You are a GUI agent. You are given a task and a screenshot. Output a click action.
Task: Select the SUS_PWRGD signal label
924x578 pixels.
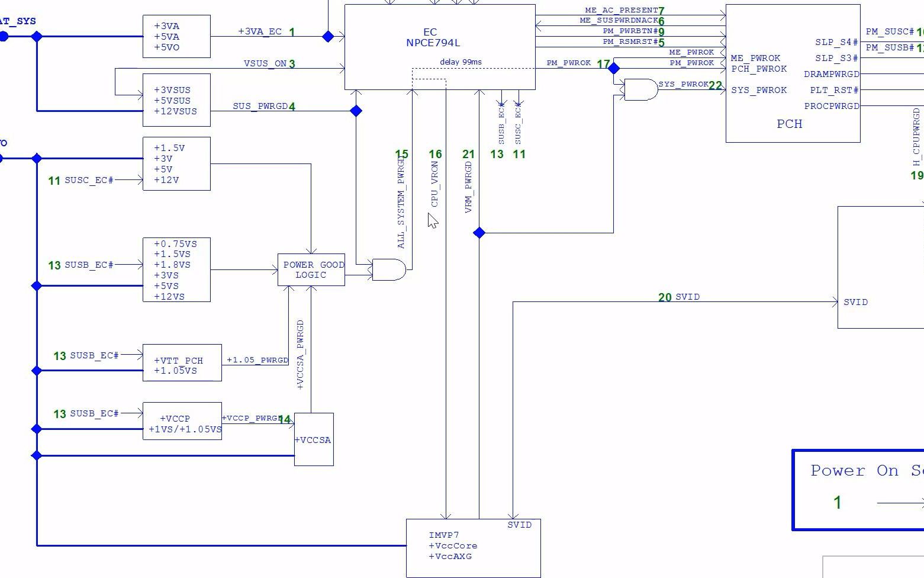(x=260, y=106)
